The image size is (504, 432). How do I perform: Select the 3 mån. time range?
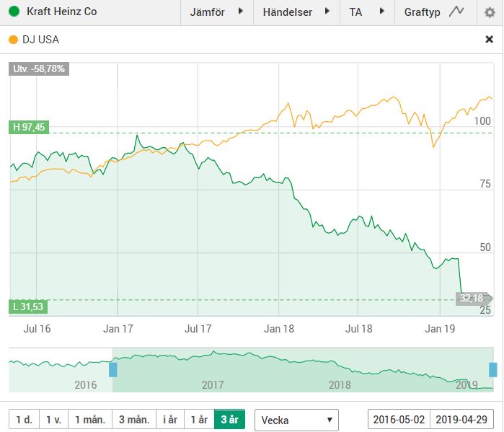coord(134,420)
